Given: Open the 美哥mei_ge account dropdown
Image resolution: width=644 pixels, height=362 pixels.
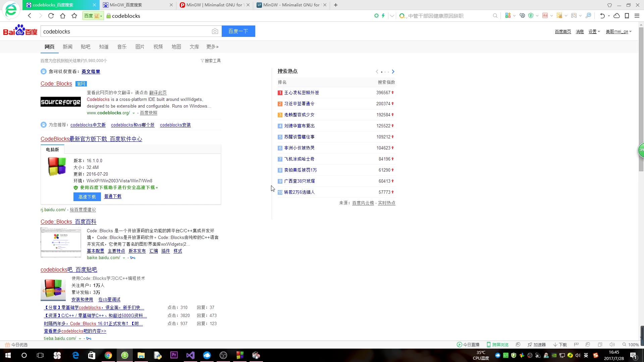Looking at the screenshot, I should (619, 32).
